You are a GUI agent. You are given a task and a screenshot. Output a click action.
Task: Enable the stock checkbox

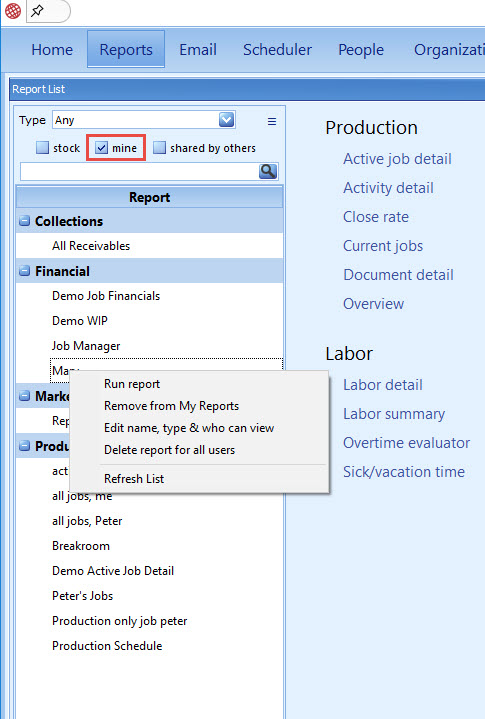click(x=43, y=148)
